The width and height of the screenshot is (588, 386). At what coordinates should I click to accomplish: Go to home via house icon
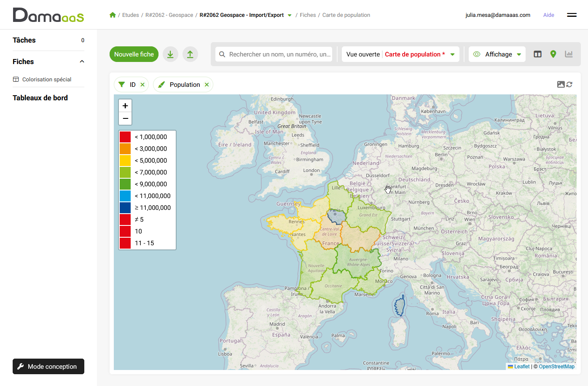point(113,15)
